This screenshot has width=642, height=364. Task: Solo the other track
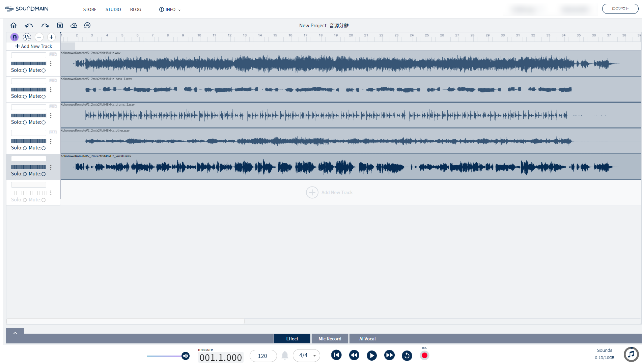coord(25,148)
